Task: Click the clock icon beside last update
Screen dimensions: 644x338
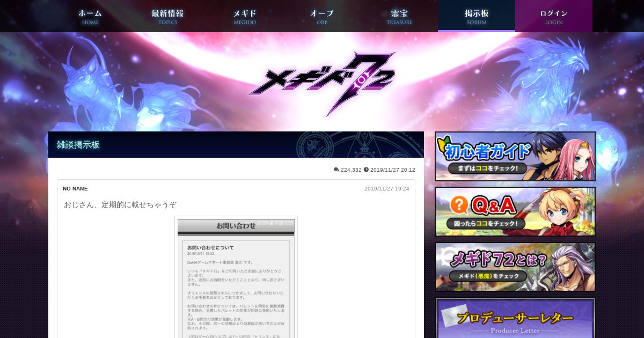Action: pyautogui.click(x=366, y=170)
